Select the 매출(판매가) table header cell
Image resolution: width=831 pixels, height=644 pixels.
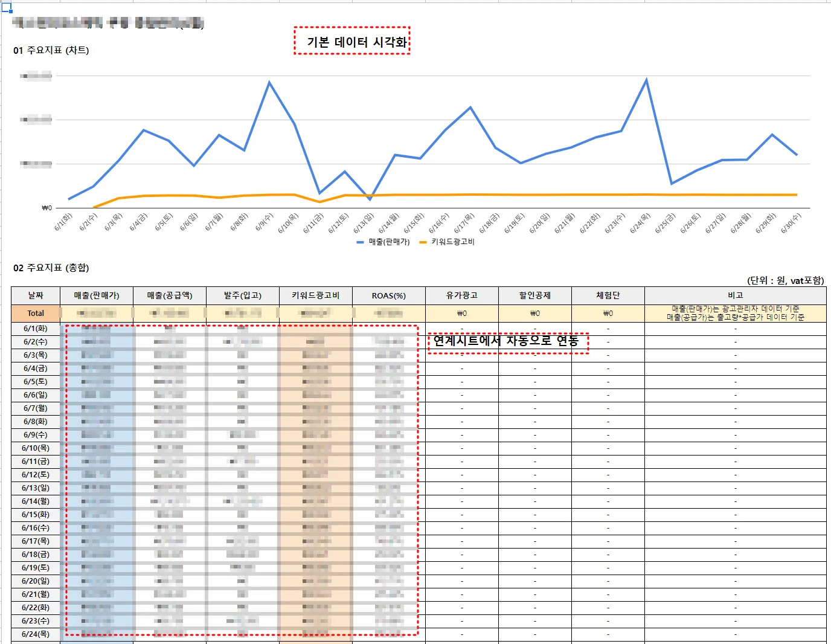pyautogui.click(x=97, y=295)
